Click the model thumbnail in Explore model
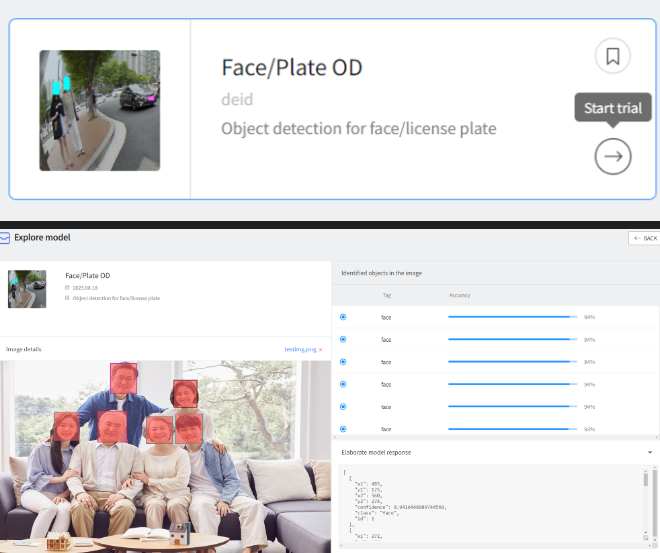The height and width of the screenshot is (553, 660). [x=27, y=288]
